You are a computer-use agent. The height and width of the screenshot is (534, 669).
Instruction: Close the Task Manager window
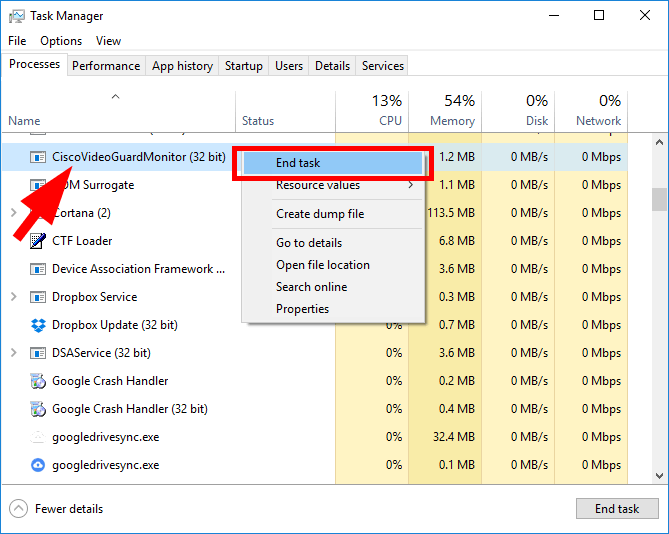click(x=645, y=16)
